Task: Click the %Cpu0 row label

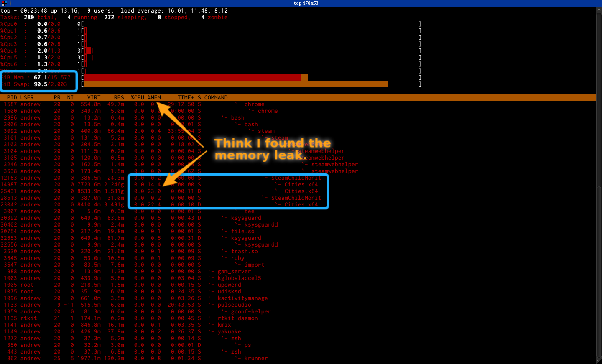Action: pyautogui.click(x=9, y=24)
